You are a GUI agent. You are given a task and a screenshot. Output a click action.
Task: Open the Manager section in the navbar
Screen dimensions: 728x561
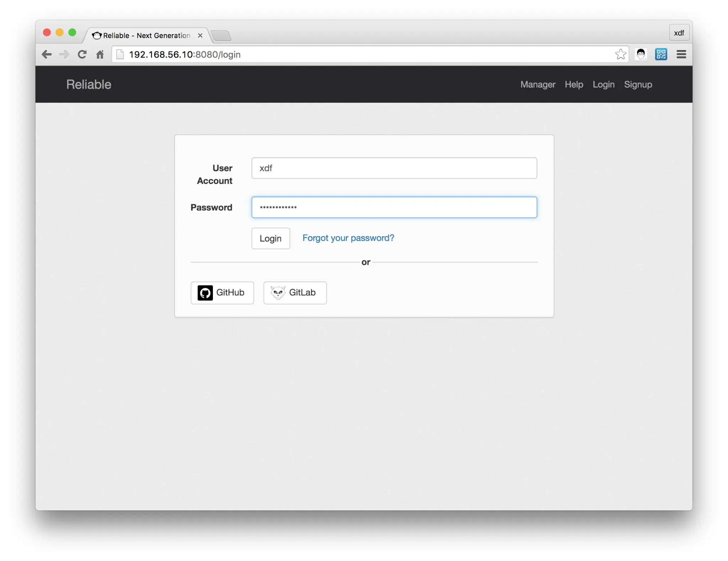pyautogui.click(x=537, y=84)
